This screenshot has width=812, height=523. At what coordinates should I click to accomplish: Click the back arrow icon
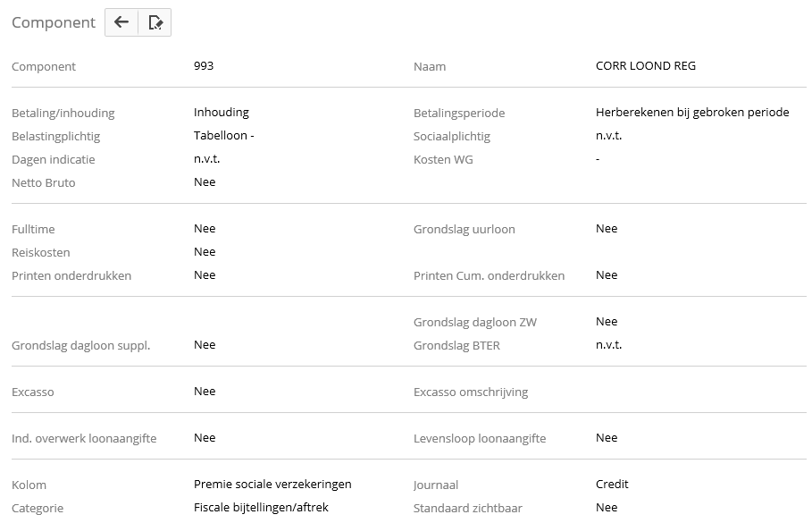click(x=121, y=23)
